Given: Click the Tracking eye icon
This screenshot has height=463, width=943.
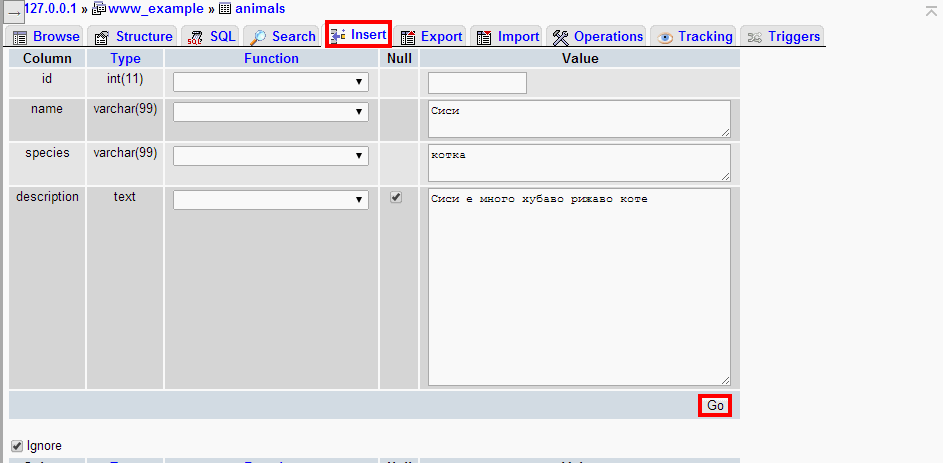Looking at the screenshot, I should pyautogui.click(x=665, y=38).
